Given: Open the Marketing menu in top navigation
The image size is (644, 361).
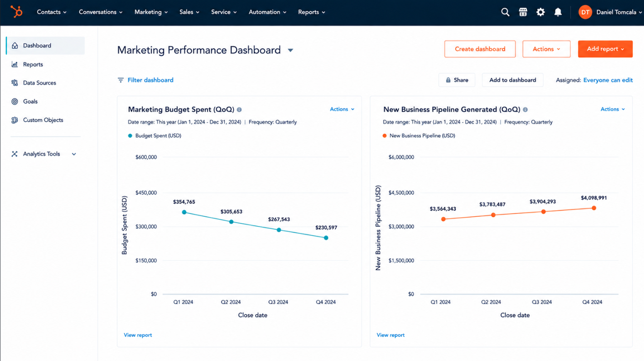Looking at the screenshot, I should (x=151, y=12).
